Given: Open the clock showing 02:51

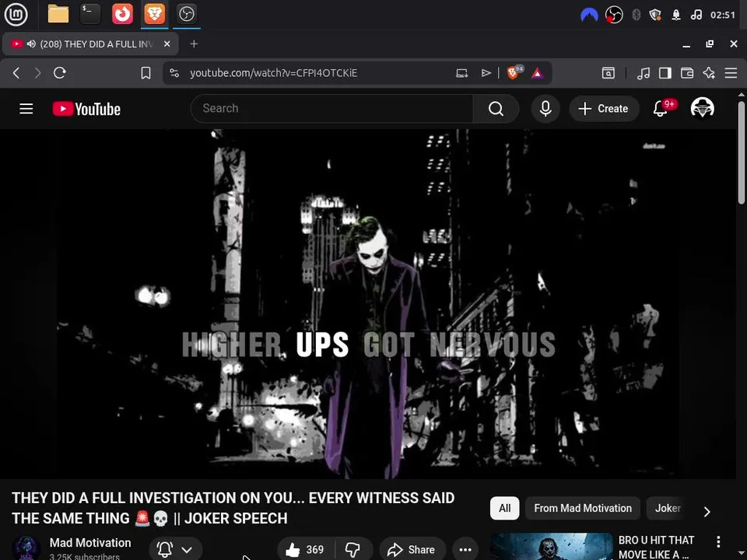Looking at the screenshot, I should pyautogui.click(x=723, y=15).
